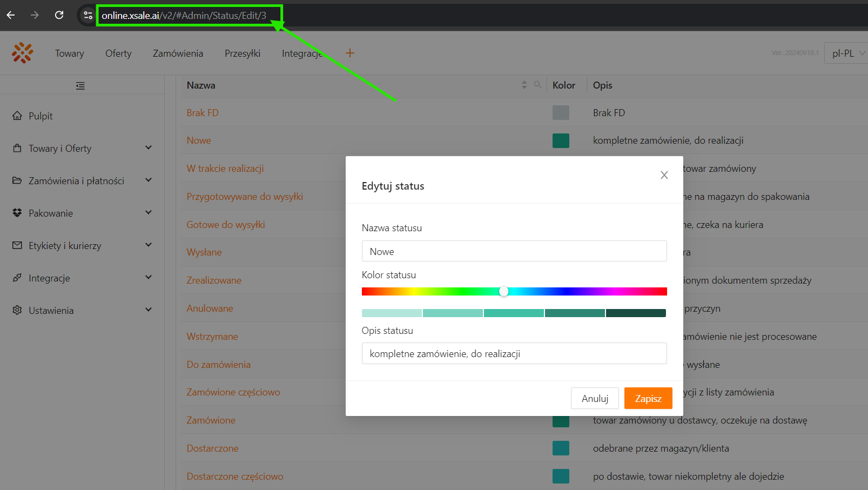This screenshot has width=868, height=490.
Task: Click the hue slider handle in Kolor statusu
Action: coord(504,292)
